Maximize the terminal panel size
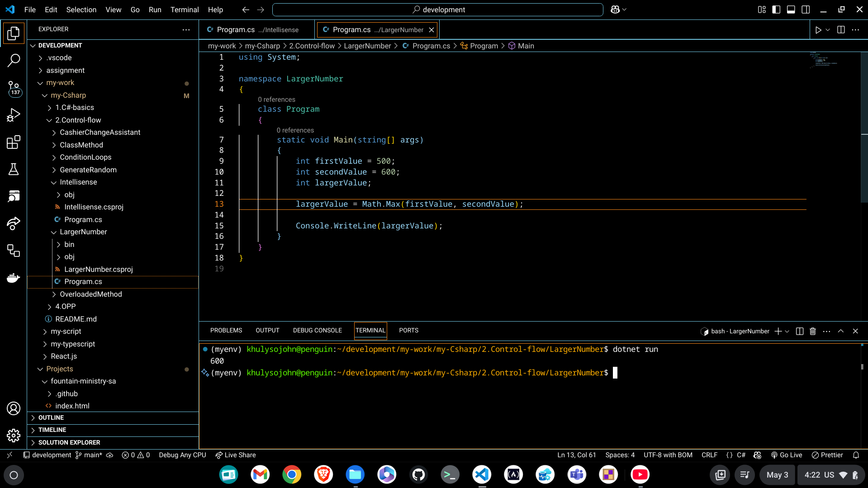This screenshot has width=868, height=488. (x=841, y=331)
